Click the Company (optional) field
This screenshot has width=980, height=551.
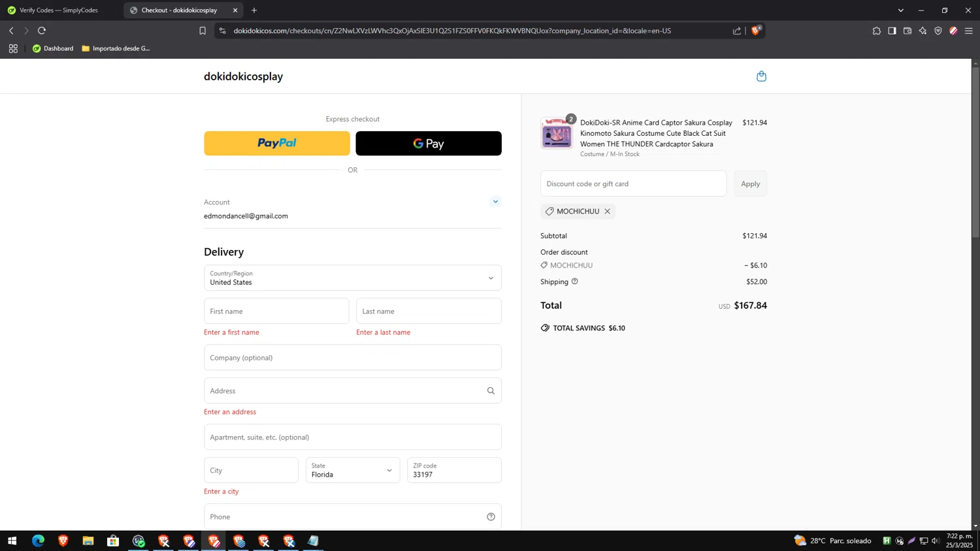(353, 358)
